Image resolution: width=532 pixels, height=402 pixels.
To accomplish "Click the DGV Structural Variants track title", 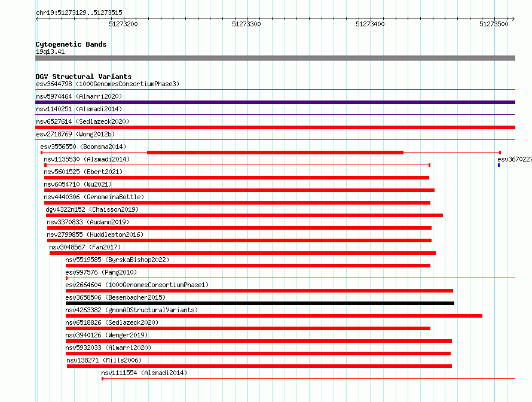I will (x=84, y=77).
